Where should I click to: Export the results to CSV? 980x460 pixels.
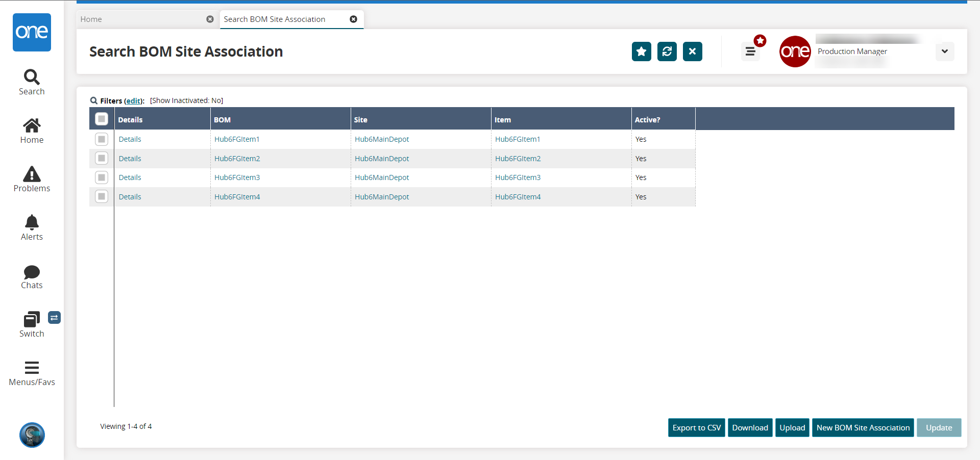coord(696,428)
